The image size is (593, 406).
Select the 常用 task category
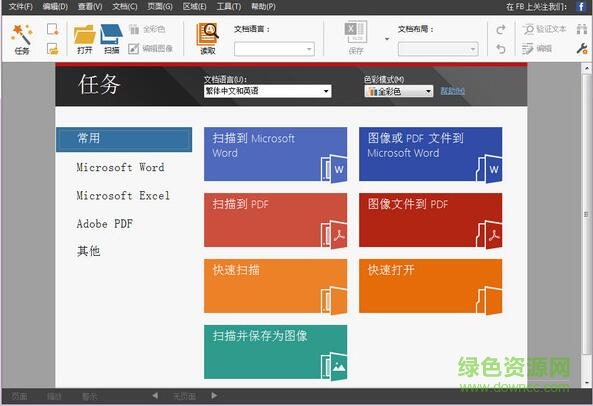click(124, 139)
